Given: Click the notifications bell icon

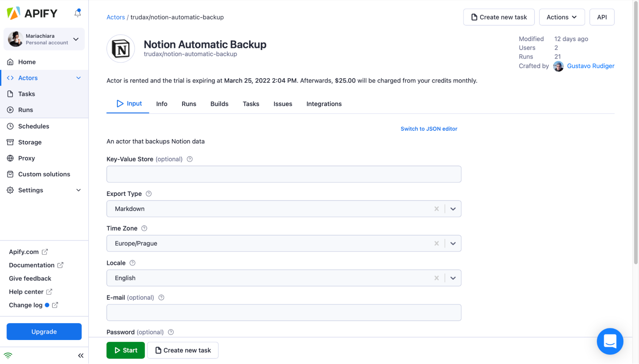Looking at the screenshot, I should (x=78, y=13).
